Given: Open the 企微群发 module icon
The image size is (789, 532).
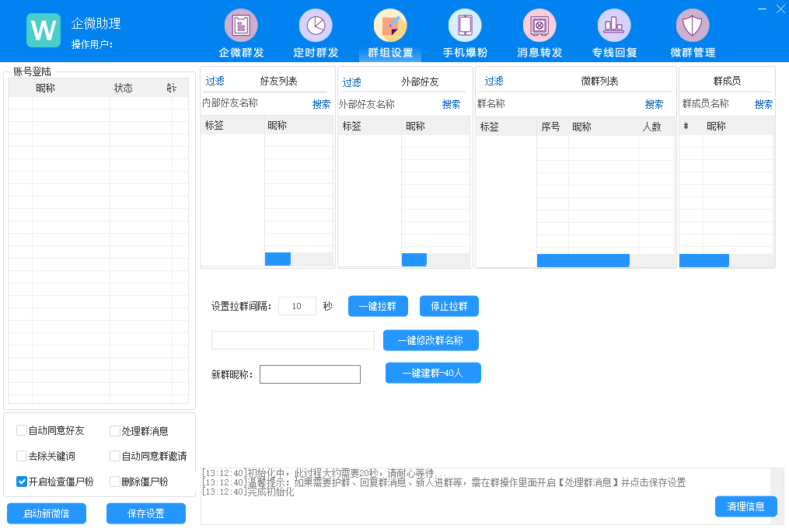Looking at the screenshot, I should (x=241, y=26).
